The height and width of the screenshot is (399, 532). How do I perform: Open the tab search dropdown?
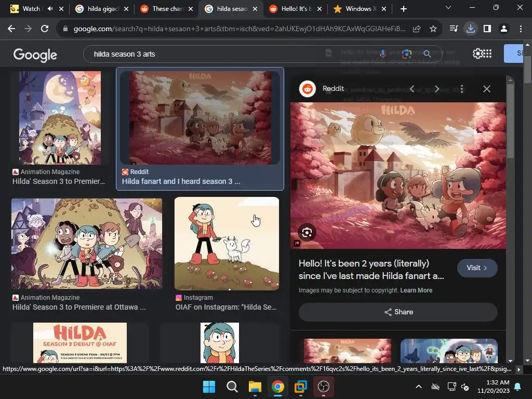(448, 7)
